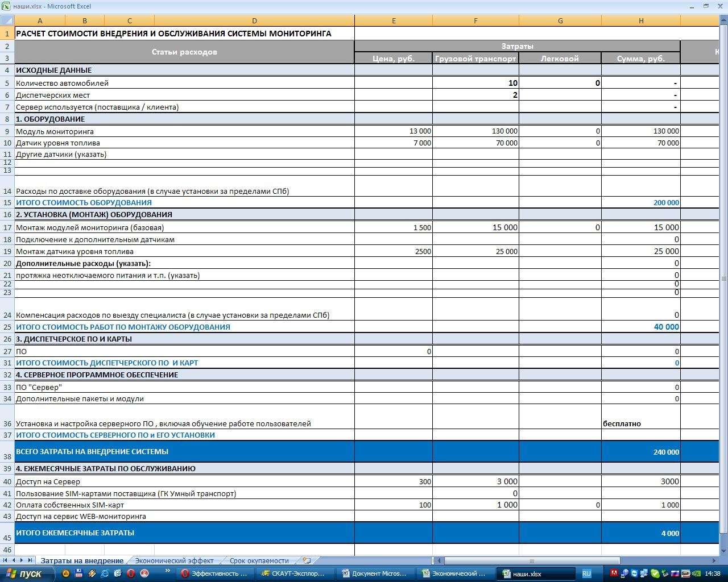Select the 'Количество автомобилей' label cell
This screenshot has height=582, width=728.
[184, 83]
